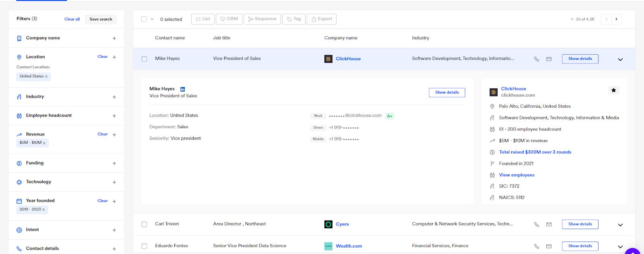644x254 pixels.
Task: Click the CRM toolbar button
Action: pyautogui.click(x=229, y=19)
